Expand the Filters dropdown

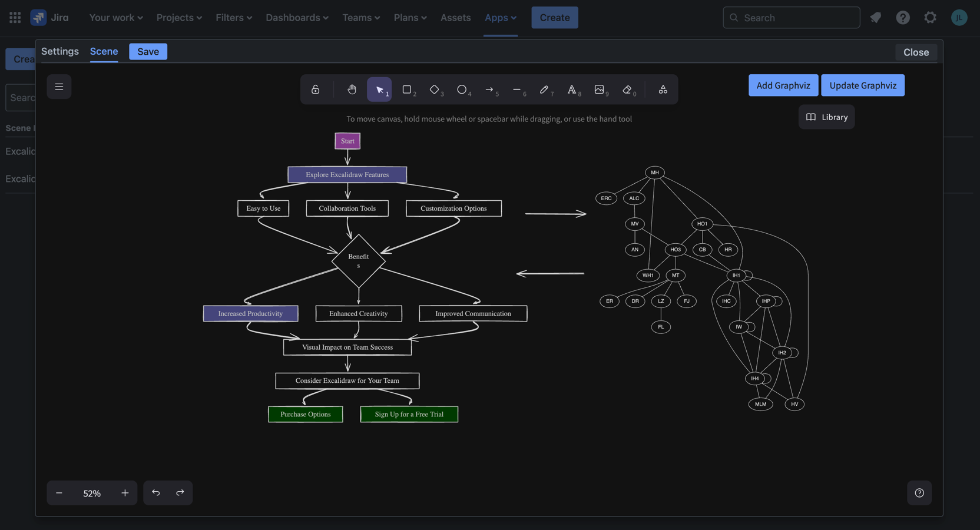234,18
